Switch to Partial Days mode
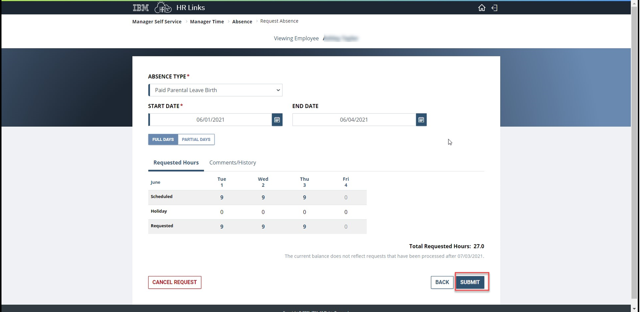This screenshot has height=312, width=644. pos(196,139)
